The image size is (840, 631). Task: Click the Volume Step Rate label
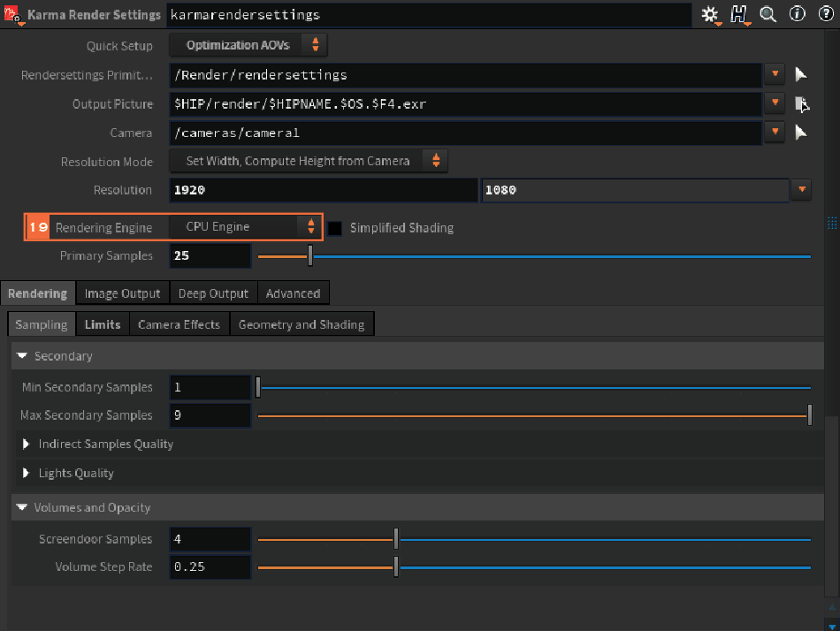[x=103, y=566]
